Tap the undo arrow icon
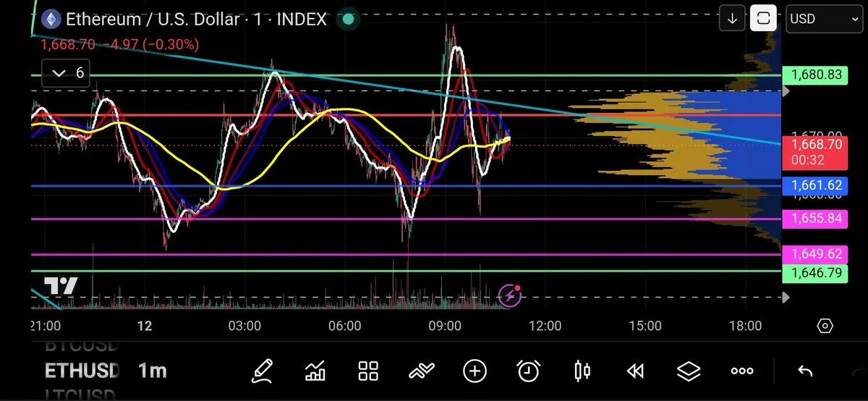The width and height of the screenshot is (868, 401). [x=805, y=371]
